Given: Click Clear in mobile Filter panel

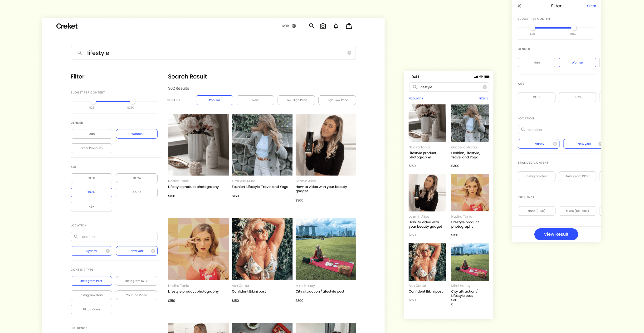Looking at the screenshot, I should pos(591,6).
